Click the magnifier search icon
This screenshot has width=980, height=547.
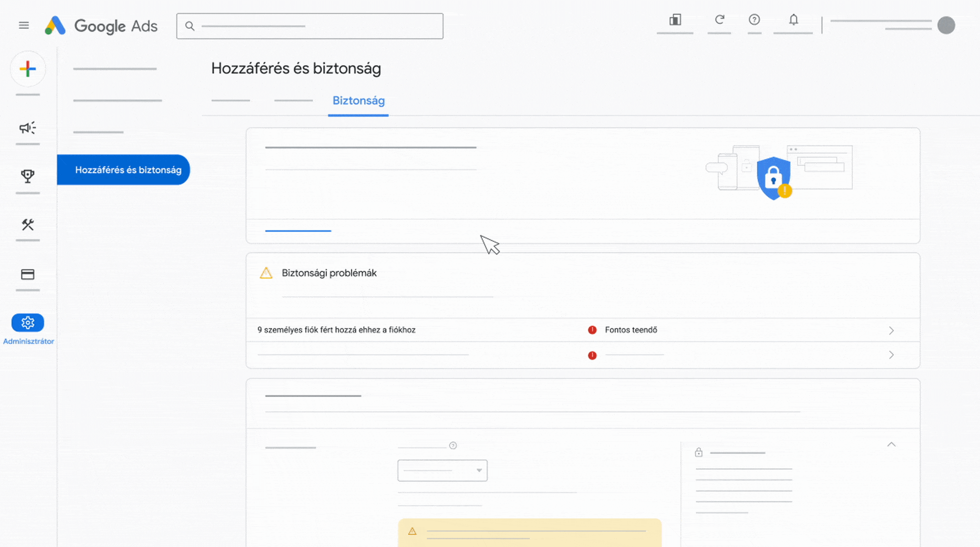tap(190, 26)
